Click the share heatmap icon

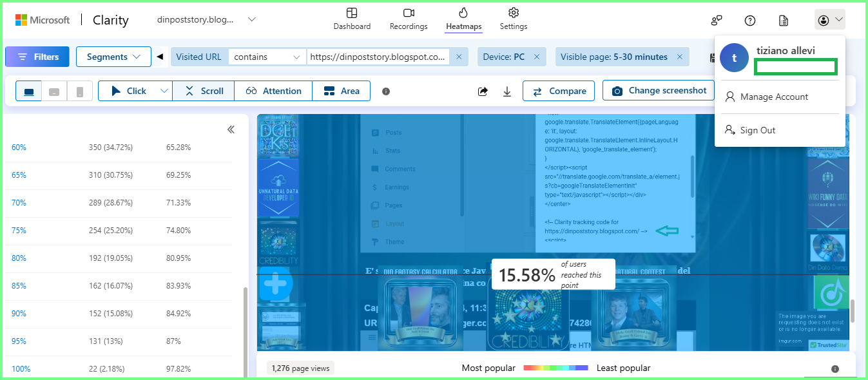pos(483,91)
